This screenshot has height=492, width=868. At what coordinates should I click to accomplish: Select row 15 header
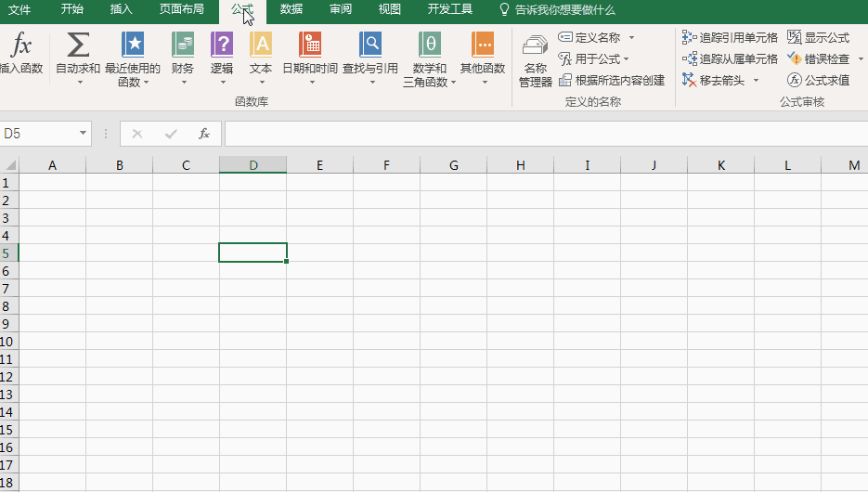(x=9, y=430)
